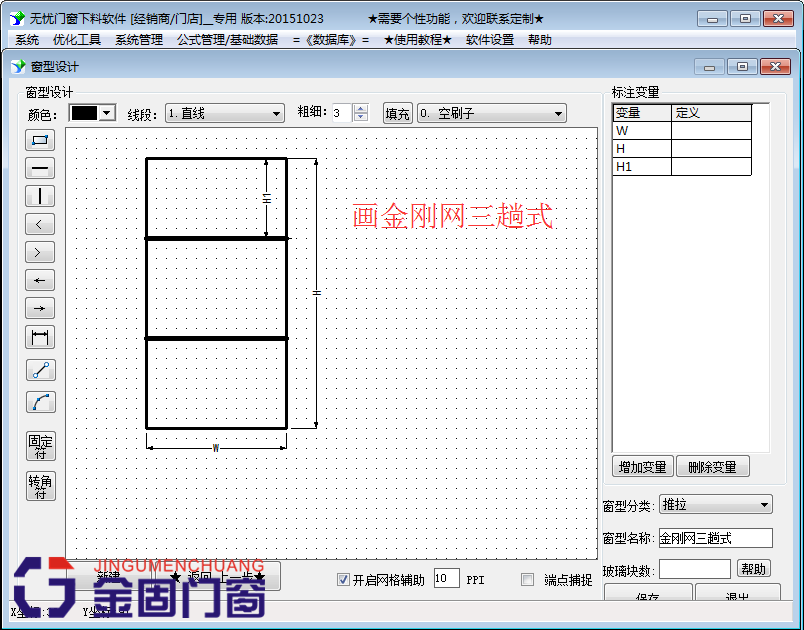The height and width of the screenshot is (630, 804).
Task: Click the 填充 fill button
Action: (x=397, y=113)
